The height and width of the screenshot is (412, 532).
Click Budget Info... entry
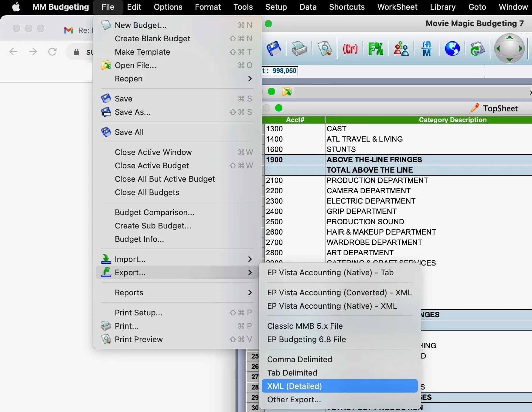(177, 239)
